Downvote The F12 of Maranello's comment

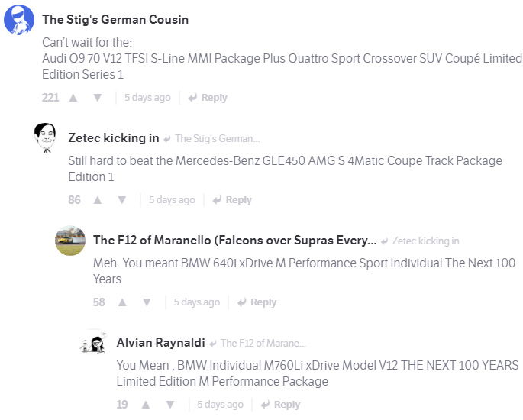(x=147, y=302)
